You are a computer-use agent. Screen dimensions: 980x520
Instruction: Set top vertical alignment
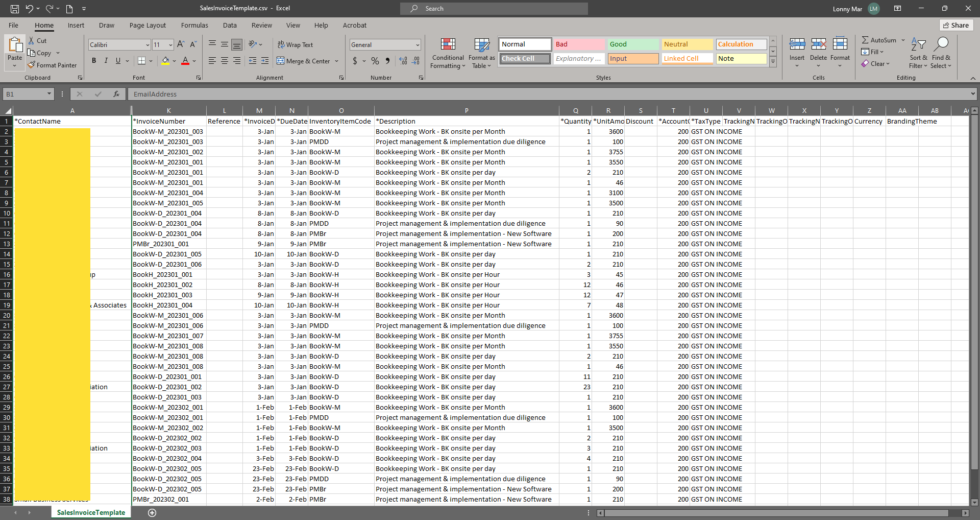(x=212, y=44)
